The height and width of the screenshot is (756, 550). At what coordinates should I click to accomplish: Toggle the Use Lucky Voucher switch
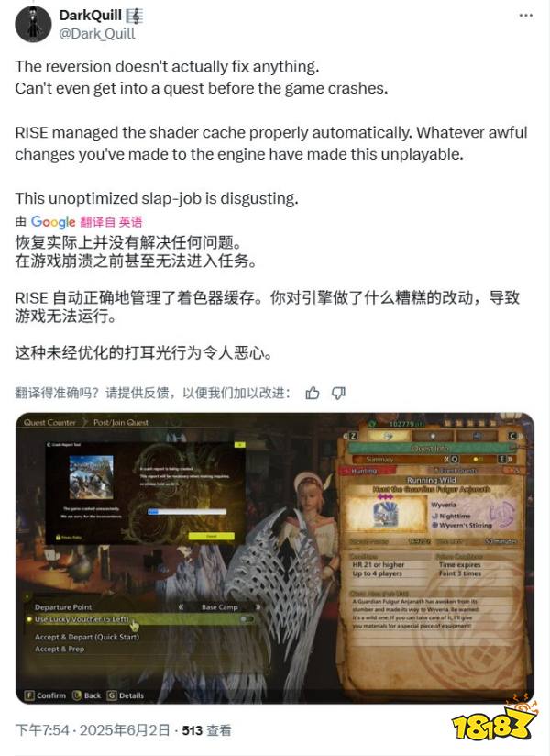[247, 618]
